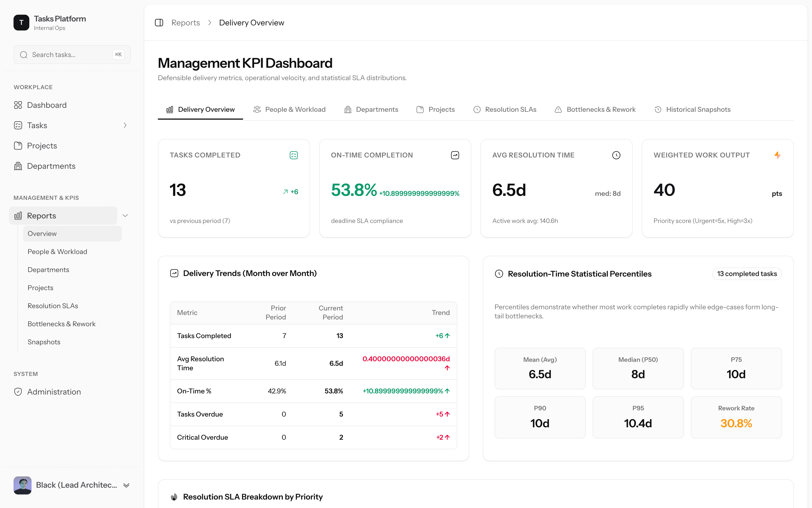This screenshot has width=812, height=508.
Task: Click the Administration shield icon
Action: coord(18,392)
